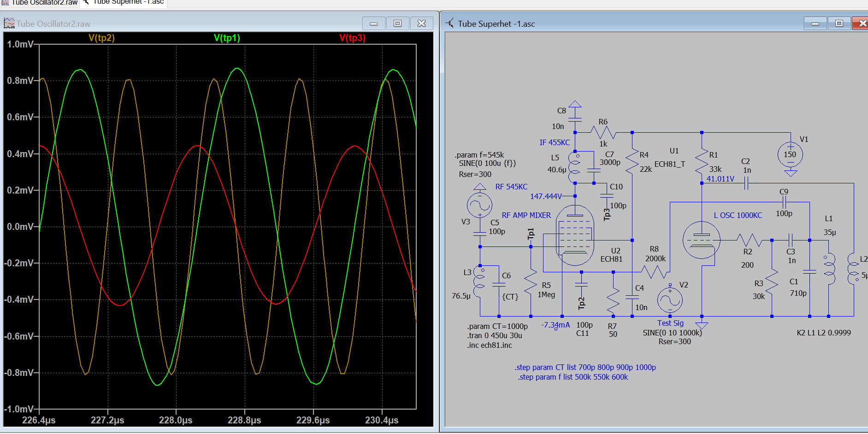Click the 41.011V voltage readout

click(x=720, y=179)
